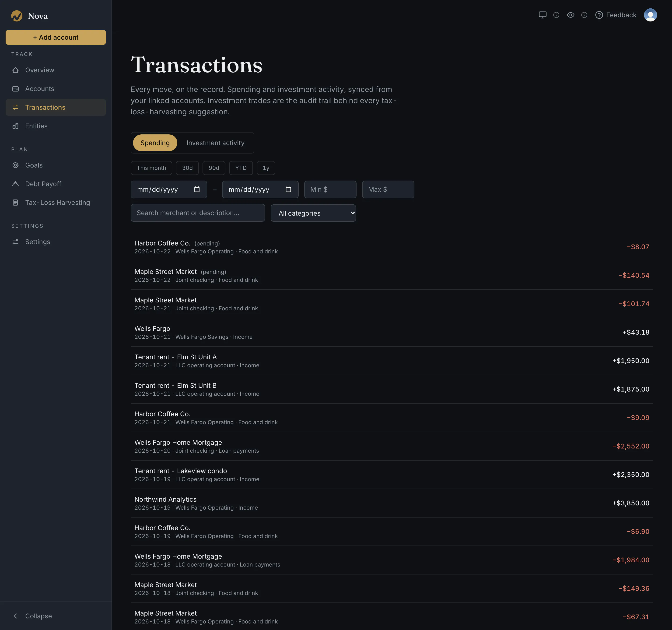Image resolution: width=672 pixels, height=630 pixels.
Task: Open Tenant rent - Elm St Unit B
Action: [x=392, y=389]
